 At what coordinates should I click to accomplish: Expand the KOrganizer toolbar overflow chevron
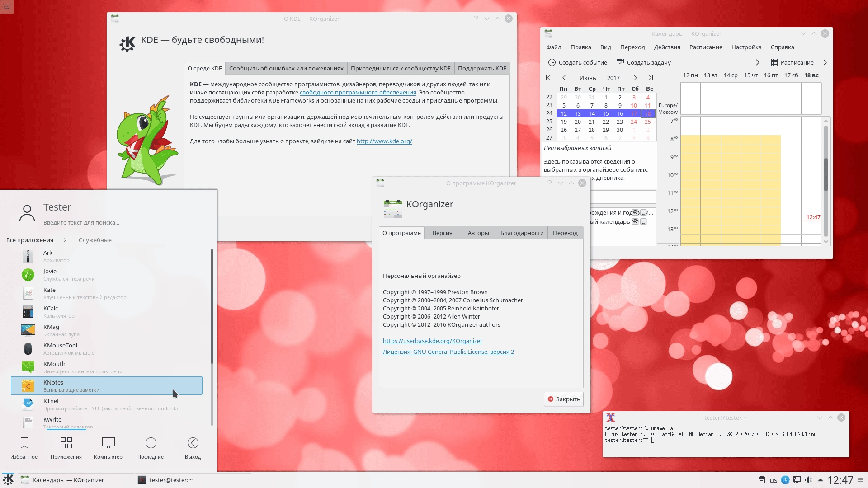click(x=758, y=62)
